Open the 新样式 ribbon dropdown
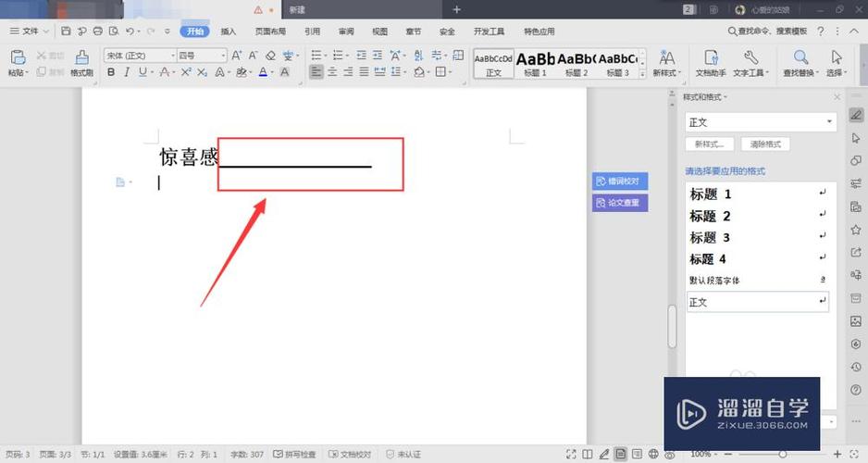 [x=666, y=63]
